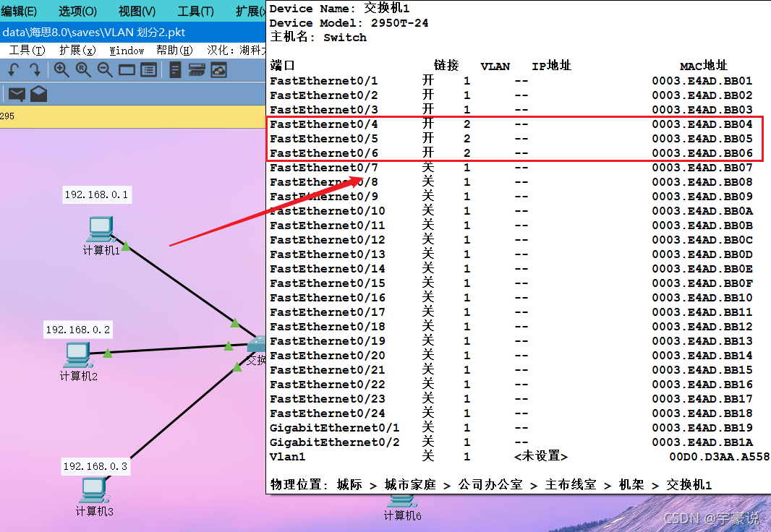Zoom in with the plus magnifier icon

(x=61, y=70)
